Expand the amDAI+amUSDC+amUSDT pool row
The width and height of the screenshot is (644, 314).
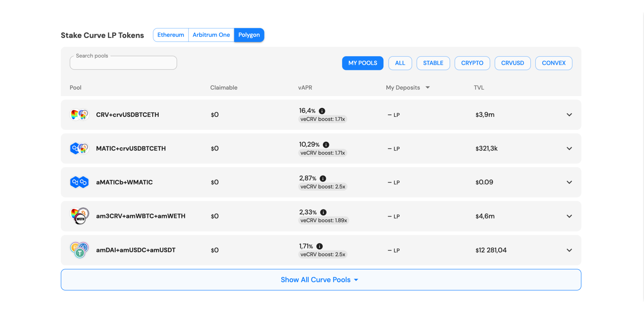click(x=569, y=250)
